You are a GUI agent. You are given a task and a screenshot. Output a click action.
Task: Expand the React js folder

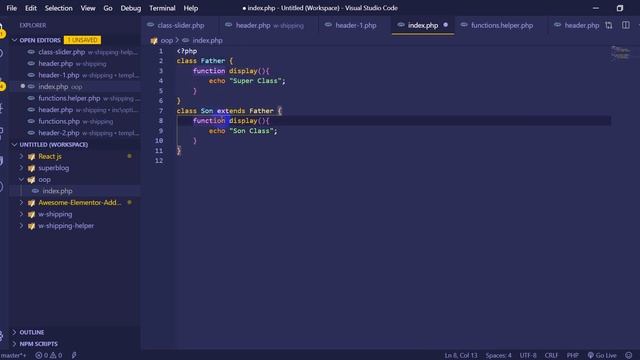coord(21,156)
